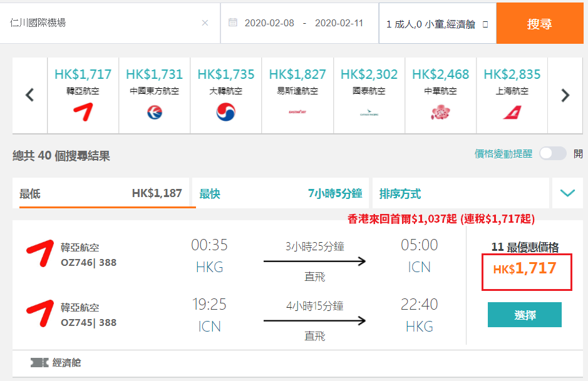Click the HK$2,468 price in carousel

[x=440, y=74]
